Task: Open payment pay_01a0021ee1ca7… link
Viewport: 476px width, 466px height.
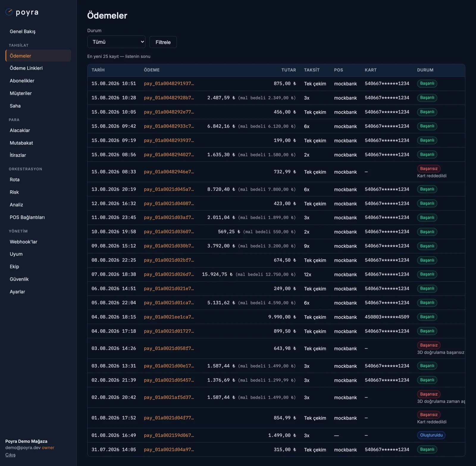Action: click(169, 317)
